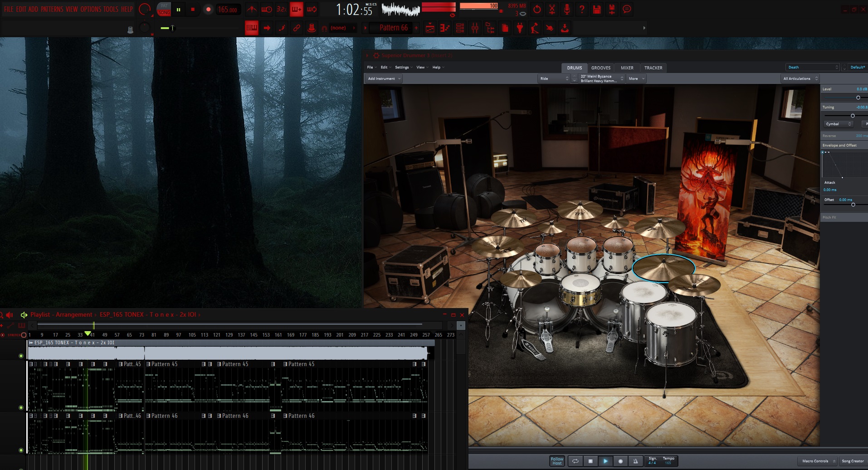Image resolution: width=868 pixels, height=470 pixels.
Task: Open audio editor scissors icon
Action: tap(552, 9)
